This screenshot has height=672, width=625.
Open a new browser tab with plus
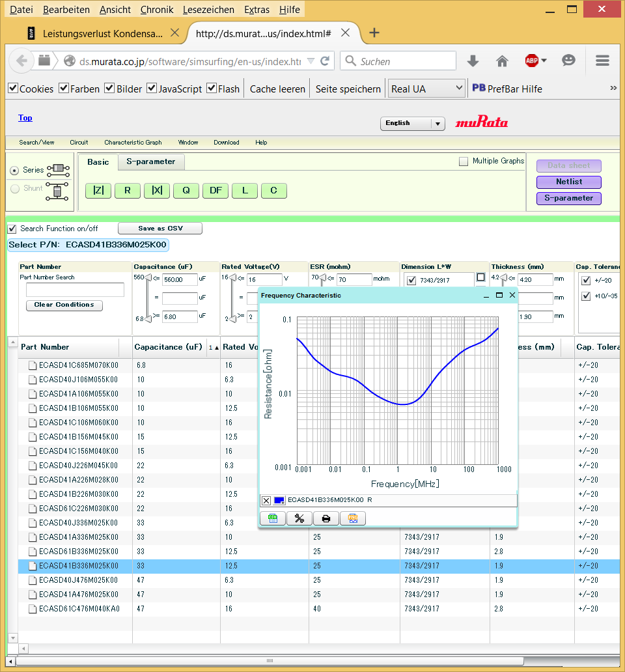click(374, 33)
